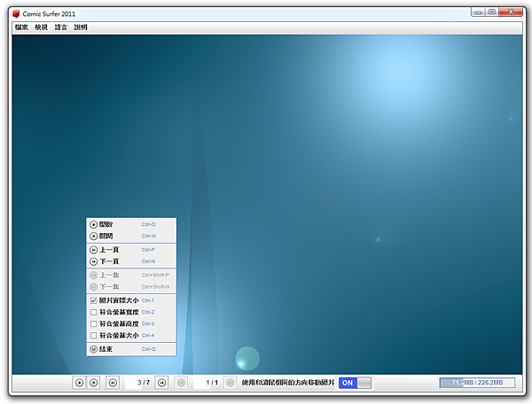Minimize the Comic Surfer window
532x404 pixels.
point(479,12)
